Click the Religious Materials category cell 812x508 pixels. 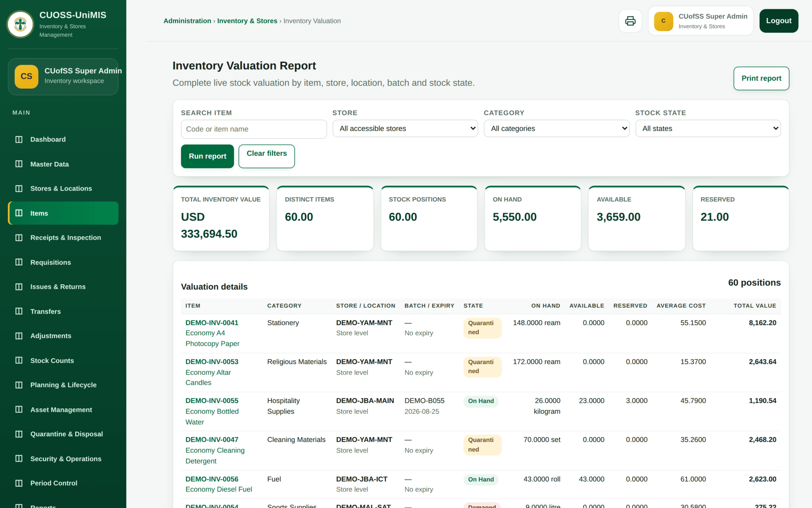(x=297, y=362)
